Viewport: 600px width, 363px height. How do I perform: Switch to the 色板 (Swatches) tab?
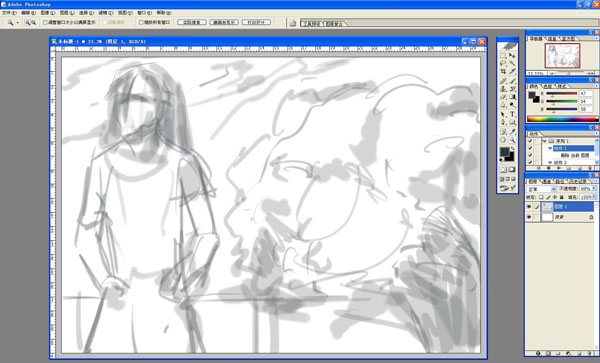[548, 86]
